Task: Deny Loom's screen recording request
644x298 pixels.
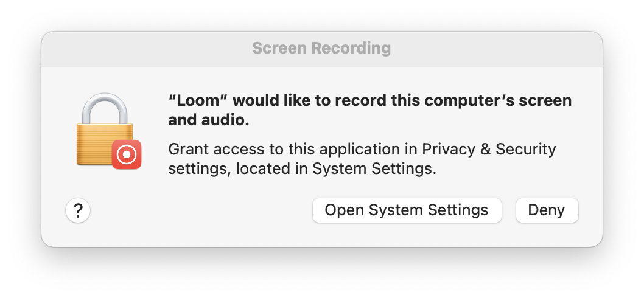Action: tap(547, 210)
